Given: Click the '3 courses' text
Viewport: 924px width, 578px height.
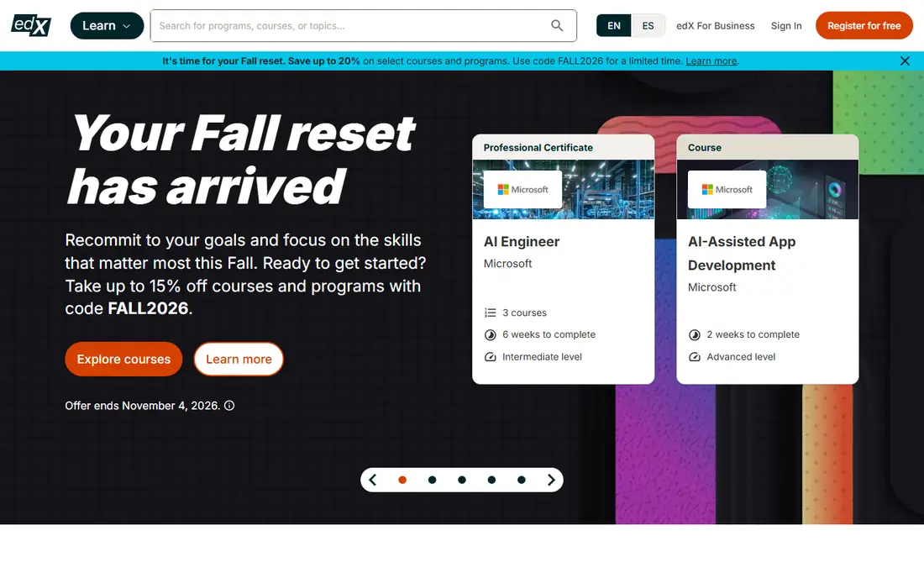Looking at the screenshot, I should click(x=524, y=313).
